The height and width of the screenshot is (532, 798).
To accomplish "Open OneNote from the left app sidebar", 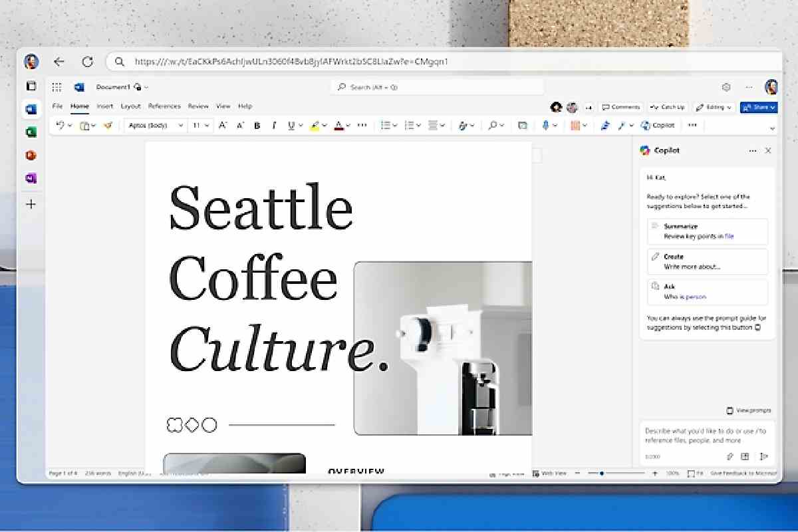I will click(x=31, y=178).
